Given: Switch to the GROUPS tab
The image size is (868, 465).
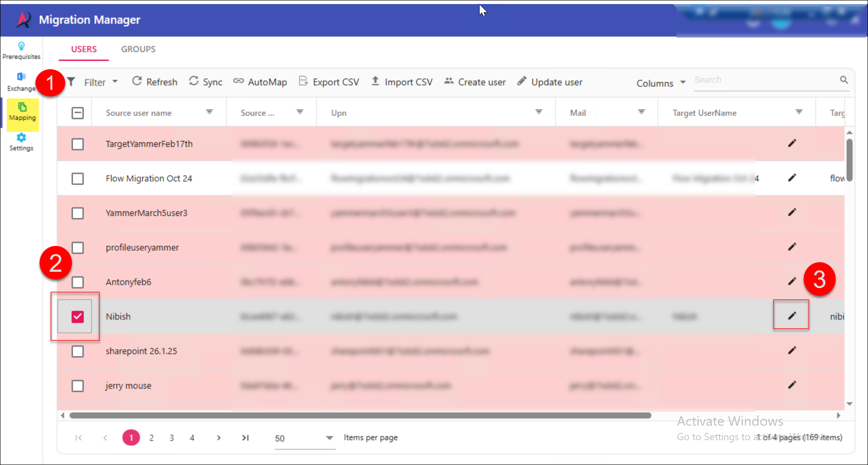Looking at the screenshot, I should pos(138,49).
